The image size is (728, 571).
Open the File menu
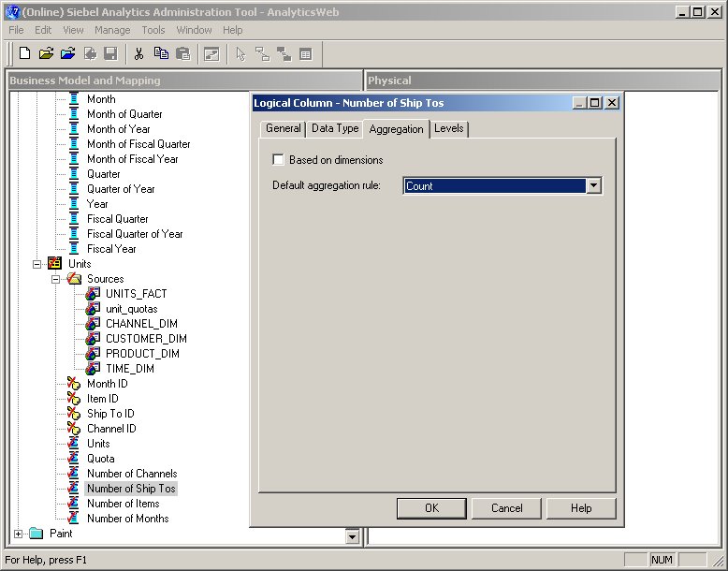click(16, 30)
